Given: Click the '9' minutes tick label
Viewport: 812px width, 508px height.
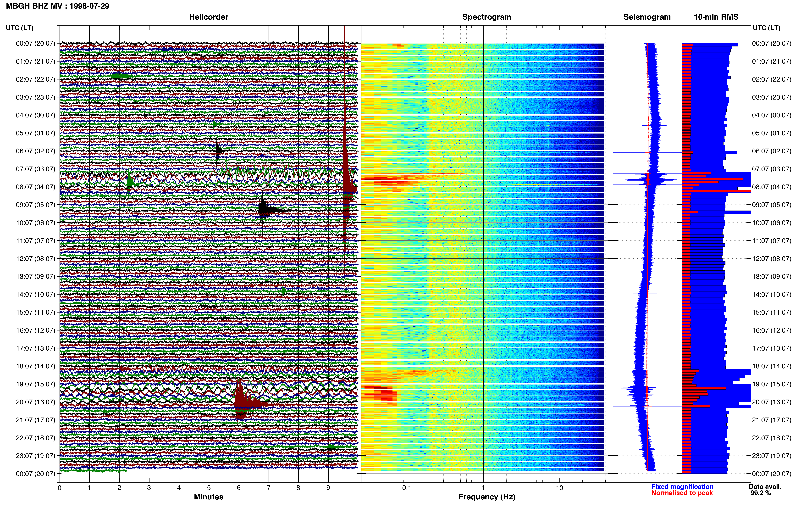Looking at the screenshot, I should 328,488.
